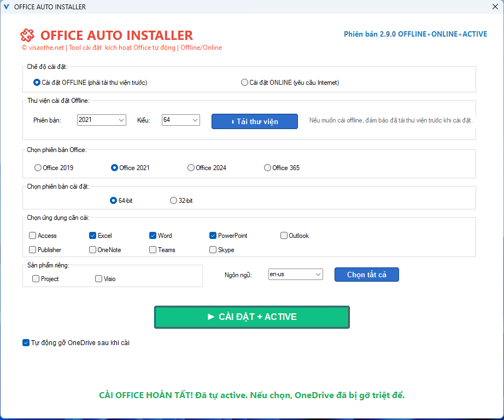Click the Tải thư viện button

[x=255, y=121]
